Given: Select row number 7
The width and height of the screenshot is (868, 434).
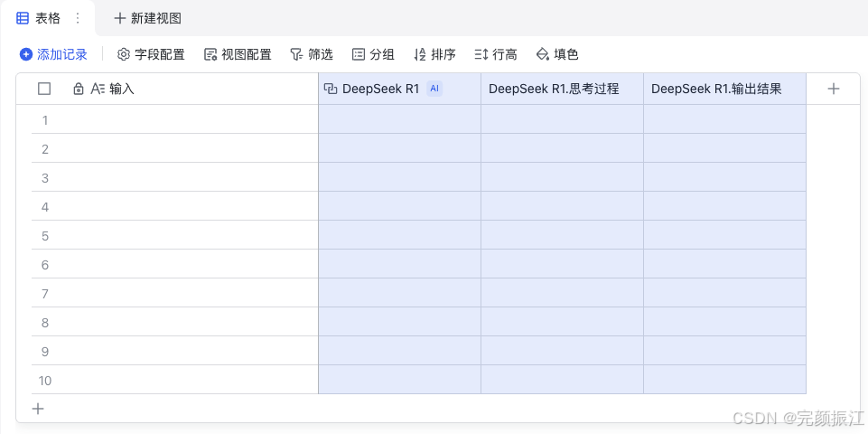Looking at the screenshot, I should [x=45, y=293].
